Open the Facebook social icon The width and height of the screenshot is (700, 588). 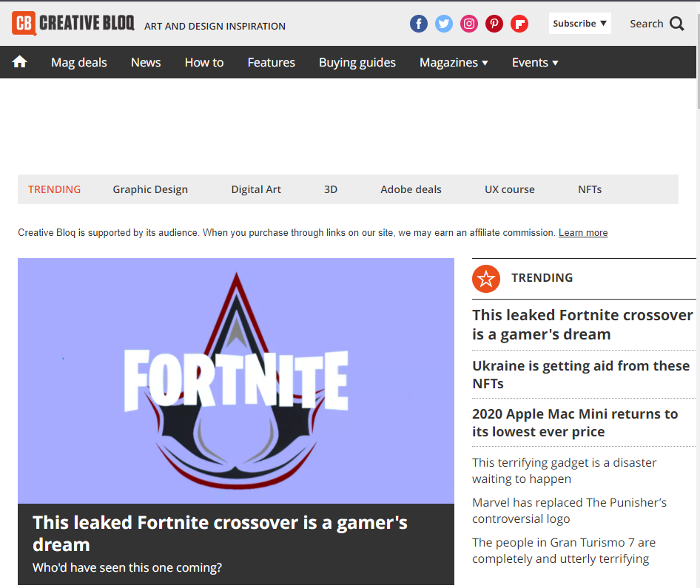(419, 24)
